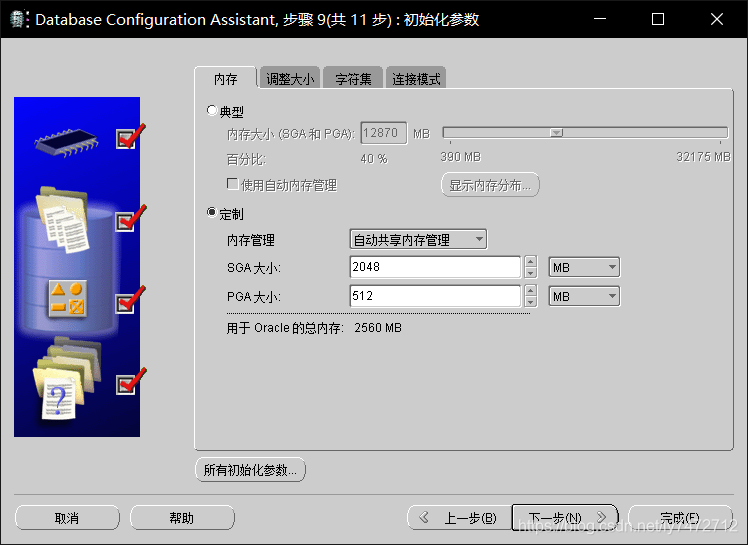The image size is (748, 545).
Task: Click the database cylinder documents icon
Action: pyautogui.click(x=63, y=220)
